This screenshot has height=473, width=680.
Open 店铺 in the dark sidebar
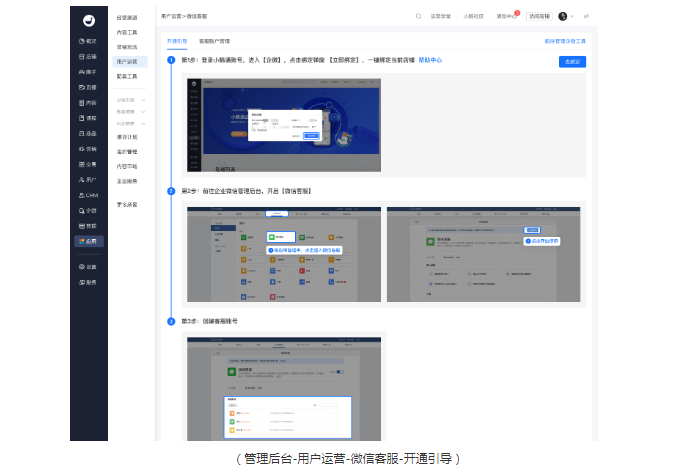pos(89,57)
